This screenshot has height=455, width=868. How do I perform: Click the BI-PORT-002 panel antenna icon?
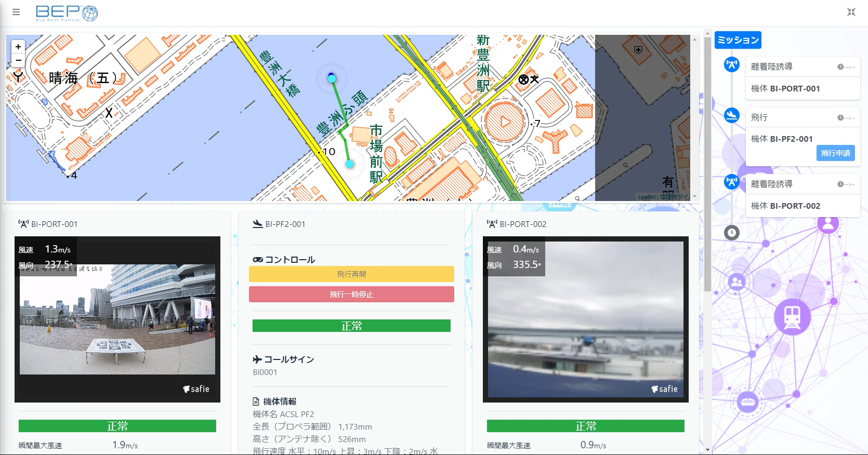click(492, 224)
